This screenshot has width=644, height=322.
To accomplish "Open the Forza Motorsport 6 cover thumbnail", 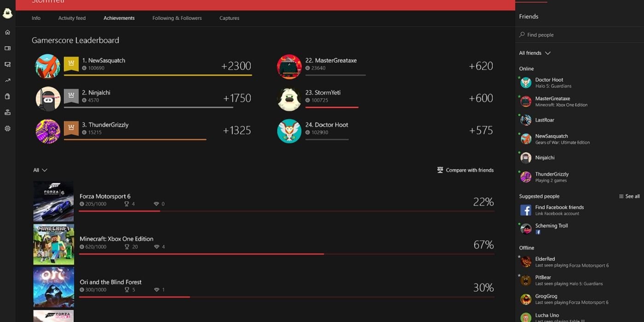I will [x=53, y=201].
